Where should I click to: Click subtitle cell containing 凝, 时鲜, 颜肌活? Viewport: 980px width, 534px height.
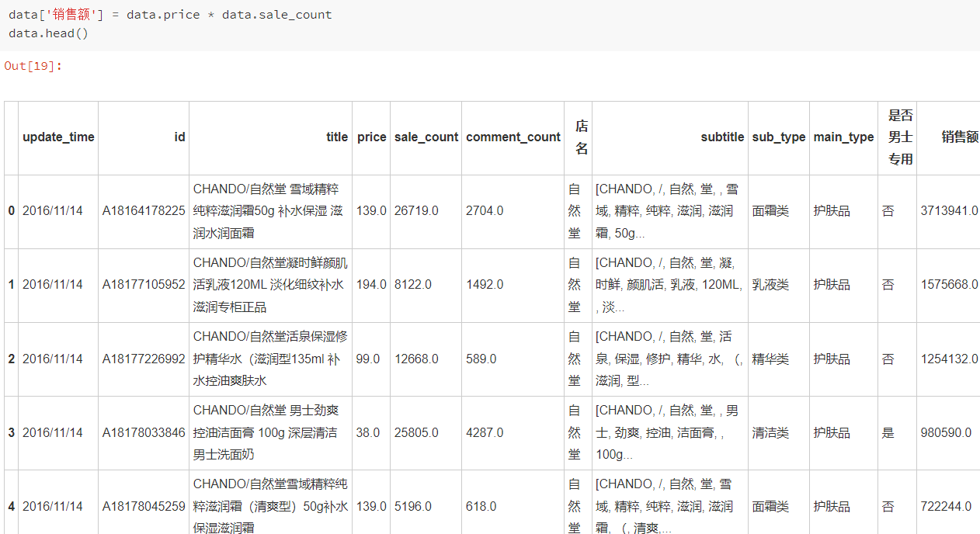point(669,285)
